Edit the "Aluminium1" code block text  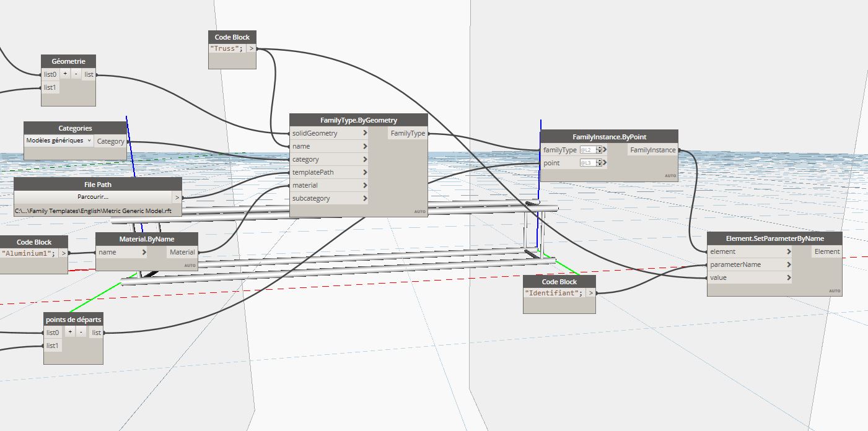(x=28, y=253)
